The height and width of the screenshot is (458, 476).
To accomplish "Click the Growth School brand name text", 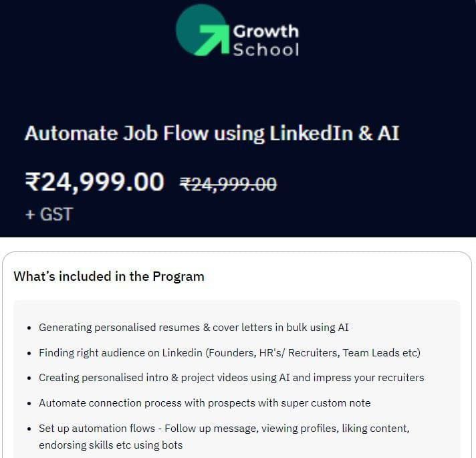I will (x=266, y=40).
